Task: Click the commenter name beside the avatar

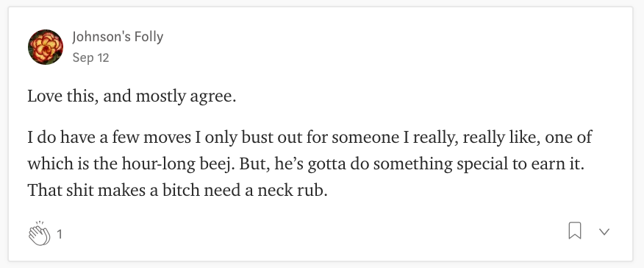Action: pos(118,37)
